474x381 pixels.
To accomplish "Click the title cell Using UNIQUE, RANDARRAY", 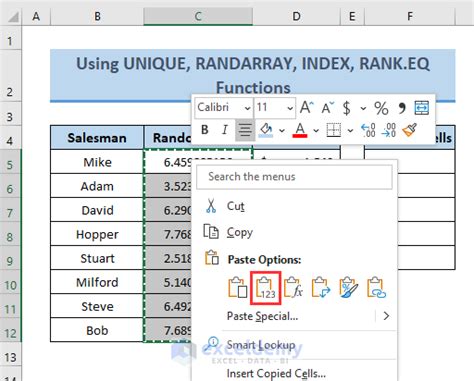I will coord(253,75).
